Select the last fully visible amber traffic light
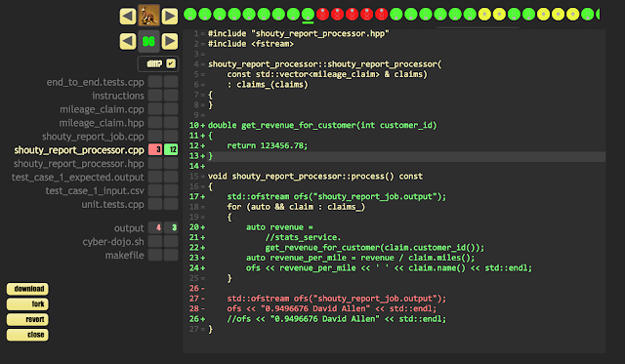The image size is (625, 364). (573, 14)
